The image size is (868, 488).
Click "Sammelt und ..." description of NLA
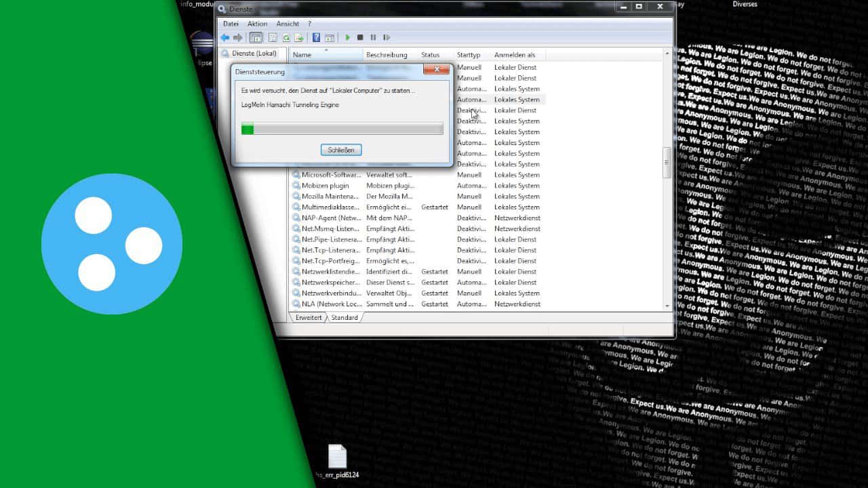[x=390, y=304]
